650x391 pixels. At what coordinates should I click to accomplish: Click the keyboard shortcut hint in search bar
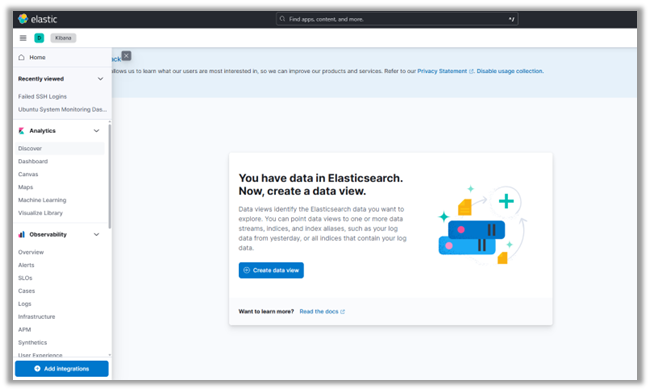pyautogui.click(x=511, y=19)
